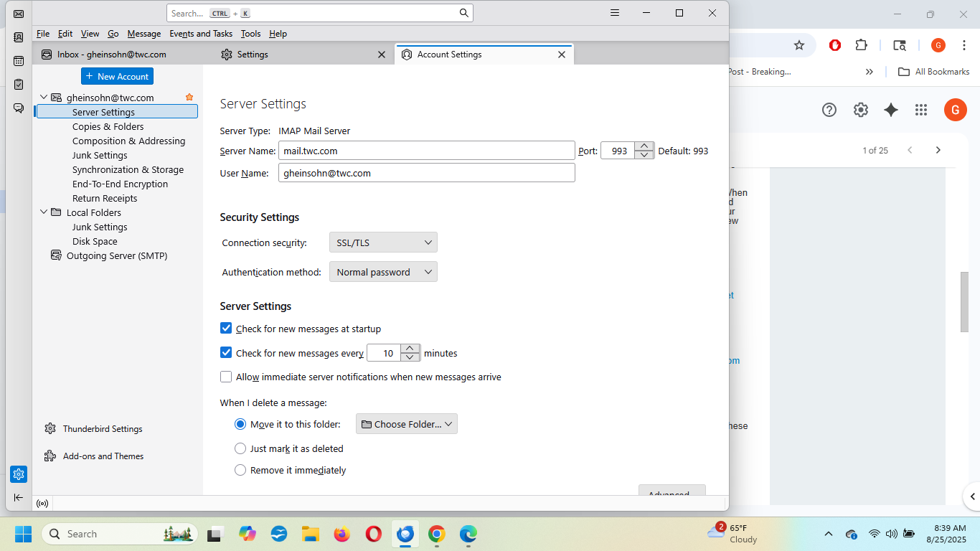Screen dimensions: 980x551
Task: Open the Choose Folder dropdown
Action: click(x=407, y=424)
